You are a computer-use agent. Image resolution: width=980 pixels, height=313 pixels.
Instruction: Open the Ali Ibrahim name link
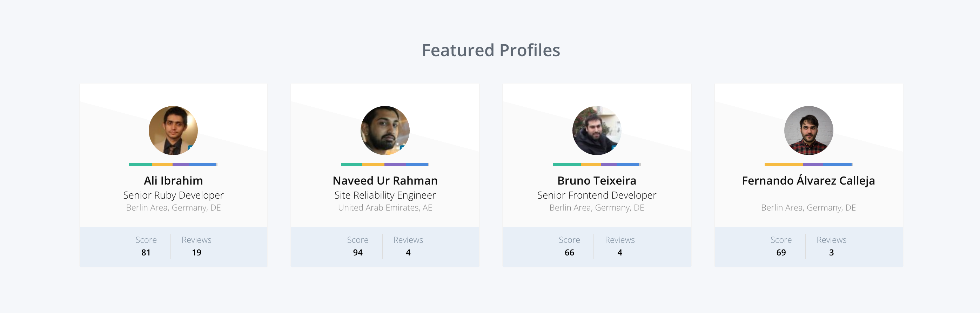[173, 180]
